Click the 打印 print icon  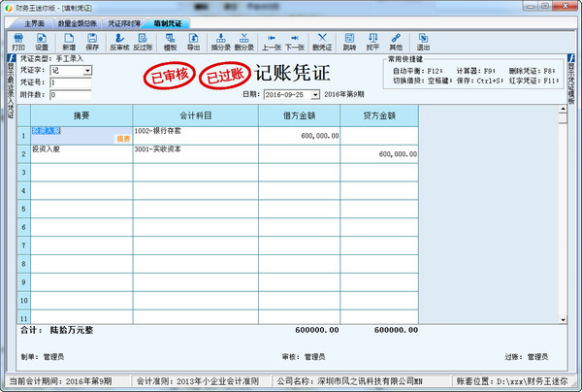tap(17, 41)
